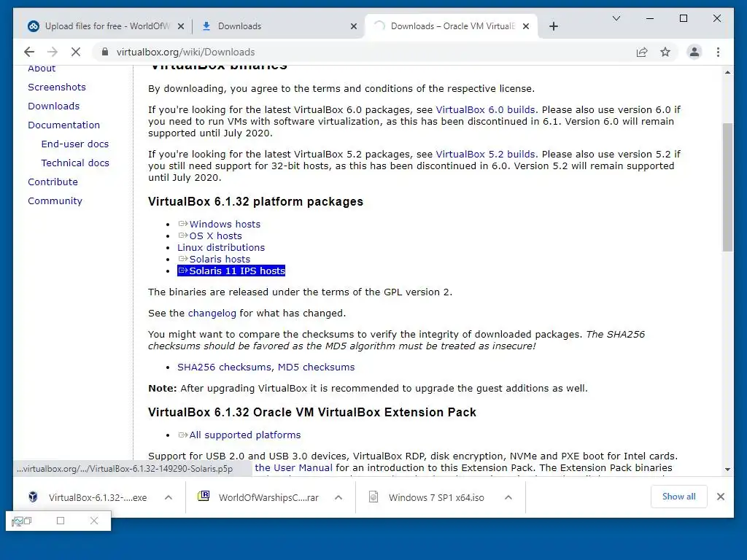747x560 pixels.
Task: Download Solaris hosts package
Action: pyautogui.click(x=220, y=259)
